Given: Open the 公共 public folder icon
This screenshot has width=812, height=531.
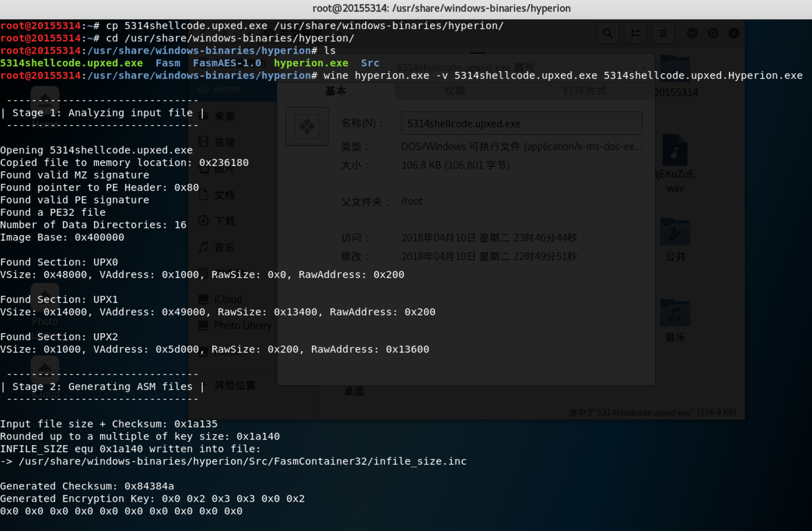Looking at the screenshot, I should click(675, 232).
